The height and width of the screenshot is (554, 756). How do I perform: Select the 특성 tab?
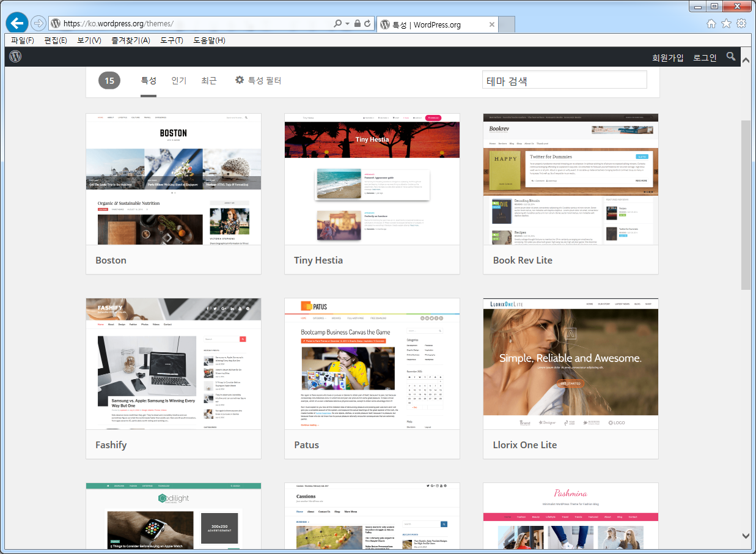tap(149, 81)
